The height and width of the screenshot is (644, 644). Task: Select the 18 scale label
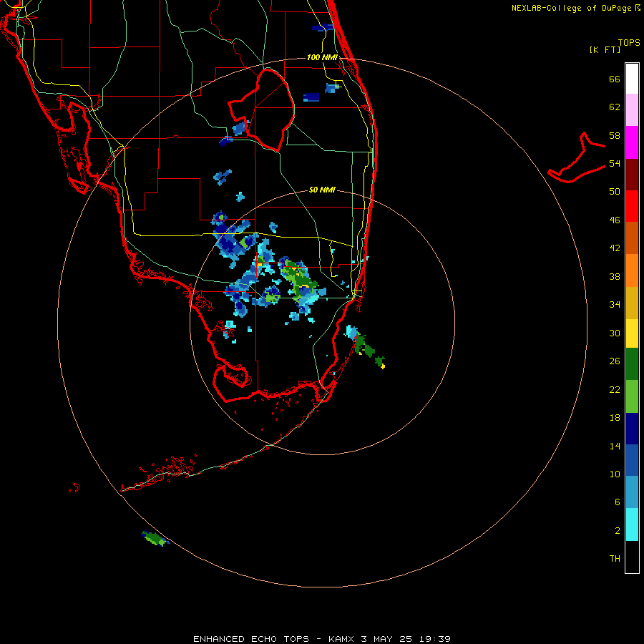click(x=615, y=418)
